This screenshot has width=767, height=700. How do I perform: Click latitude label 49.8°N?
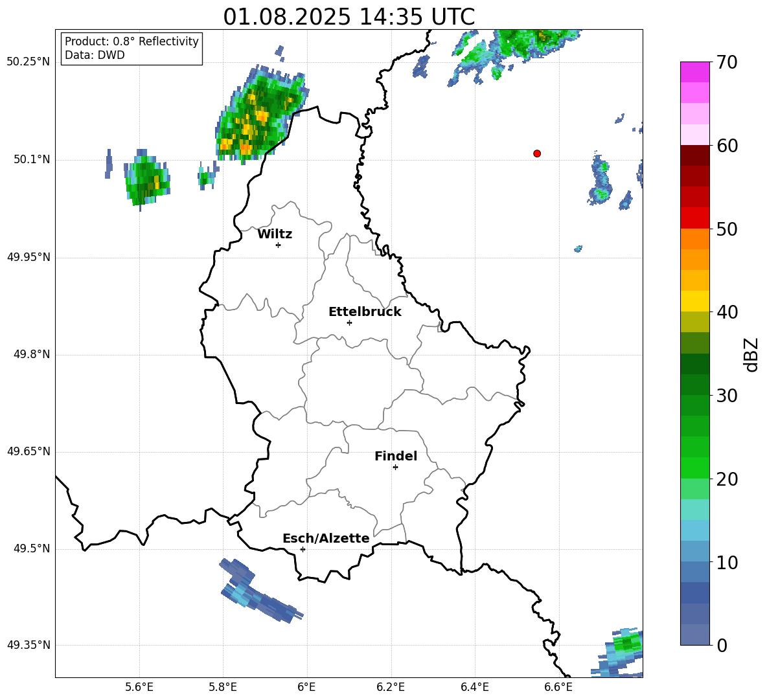point(32,354)
